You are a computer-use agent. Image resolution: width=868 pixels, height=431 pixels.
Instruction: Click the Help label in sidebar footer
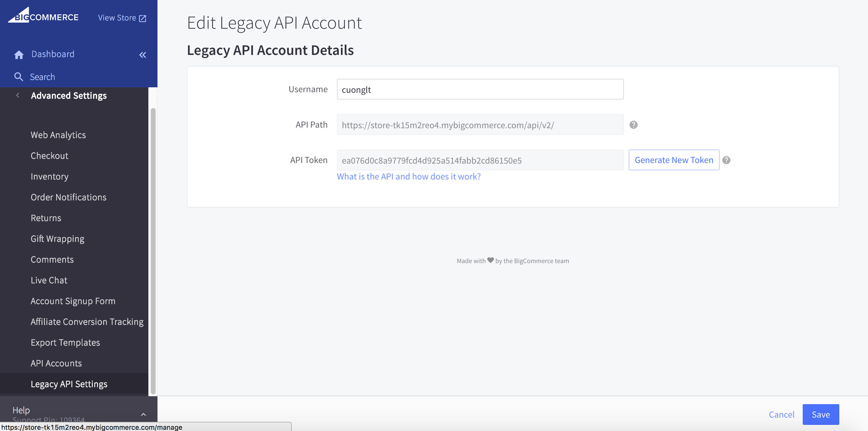click(21, 410)
